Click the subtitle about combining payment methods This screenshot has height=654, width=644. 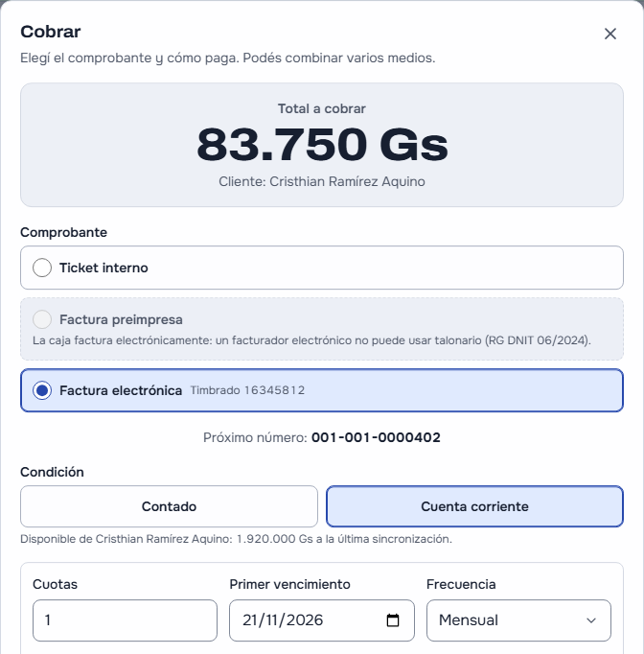tap(227, 58)
